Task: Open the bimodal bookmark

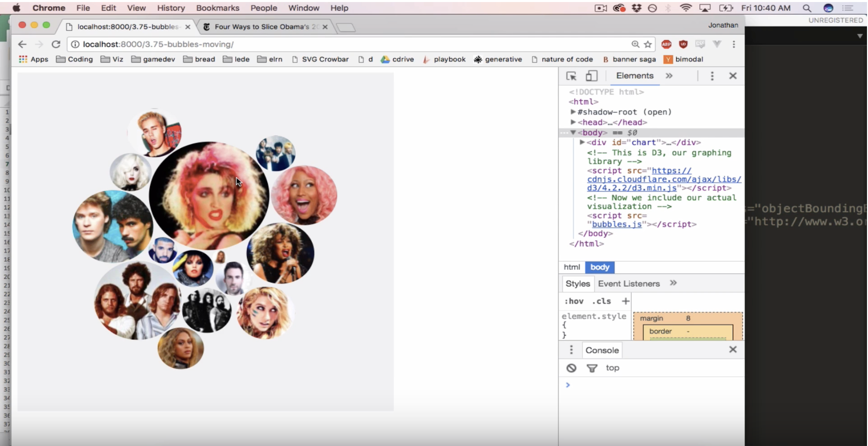Action: tap(684, 59)
